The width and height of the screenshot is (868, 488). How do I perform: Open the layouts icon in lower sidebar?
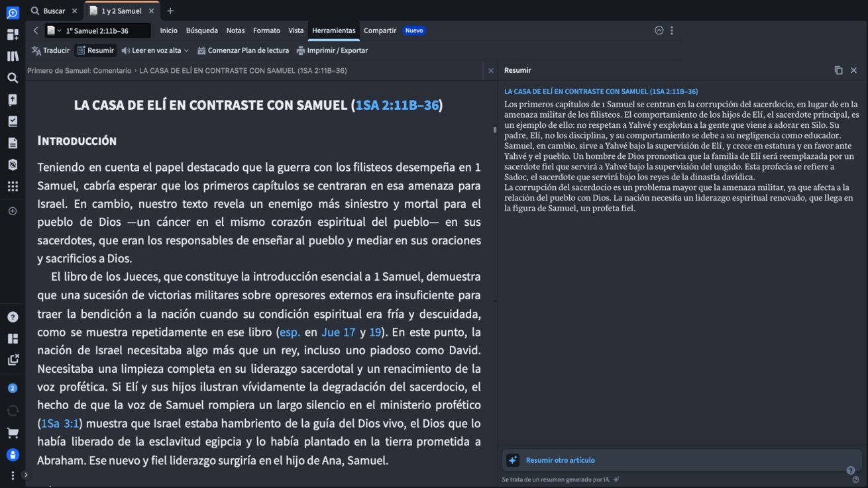(13, 338)
